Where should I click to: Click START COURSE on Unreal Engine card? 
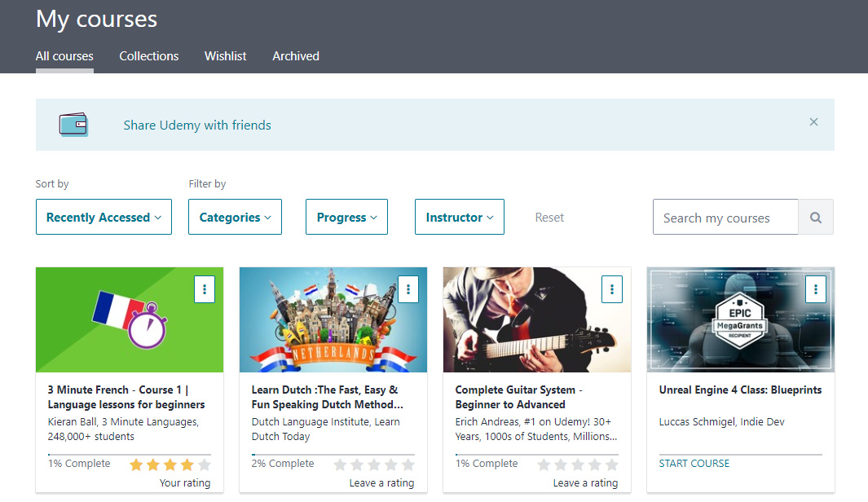[694, 464]
